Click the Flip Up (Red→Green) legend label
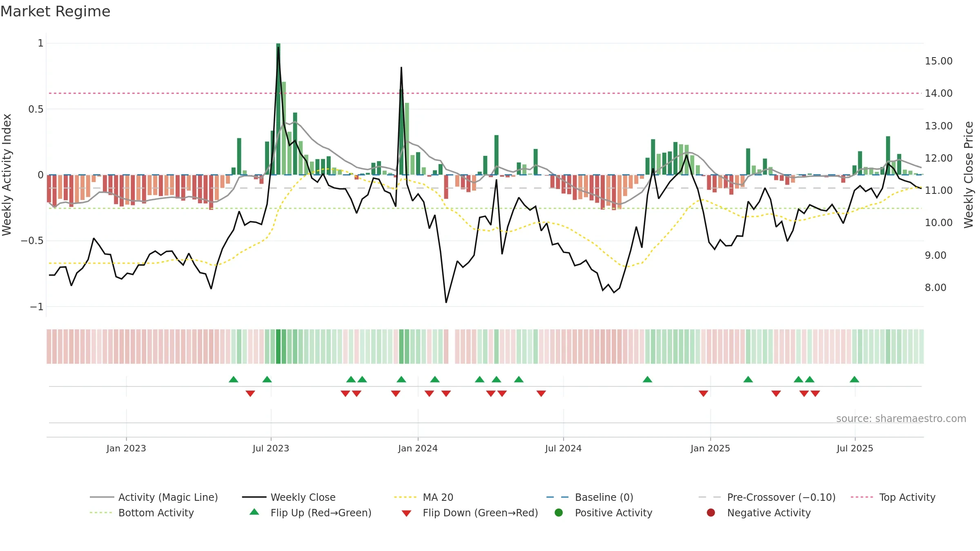980x551 pixels. coord(321,513)
